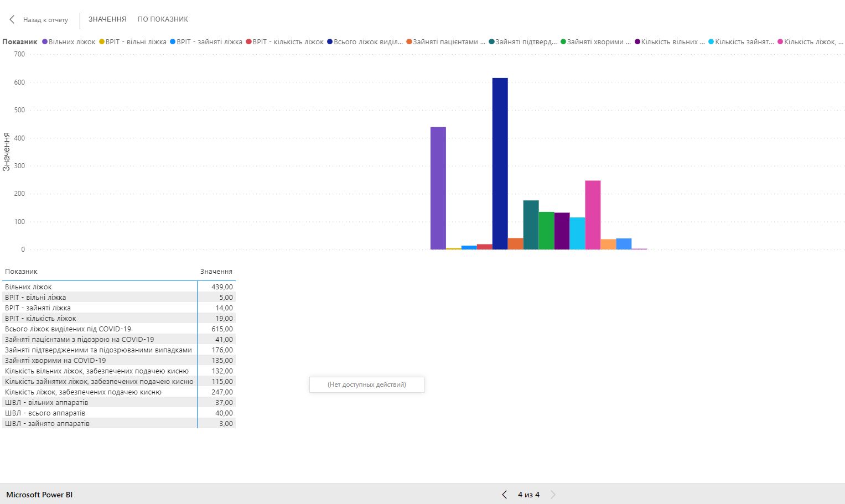This screenshot has height=504, width=845.
Task: Select row Всього ліжок виділених під COVID-19
Action: point(68,329)
